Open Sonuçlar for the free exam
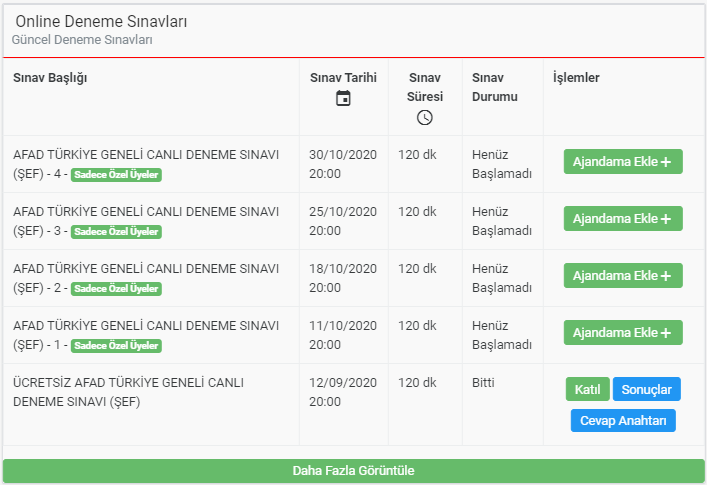 coord(647,389)
